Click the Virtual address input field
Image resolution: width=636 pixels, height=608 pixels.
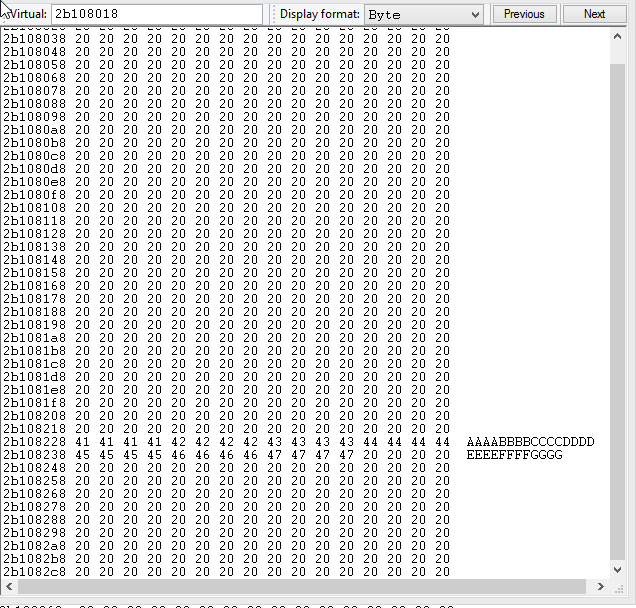point(156,14)
